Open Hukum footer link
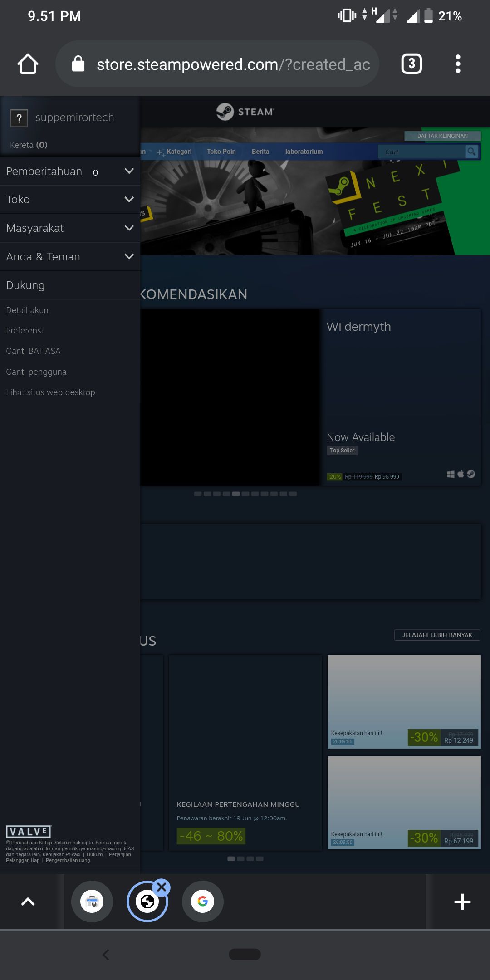This screenshot has height=980, width=490. click(x=95, y=854)
